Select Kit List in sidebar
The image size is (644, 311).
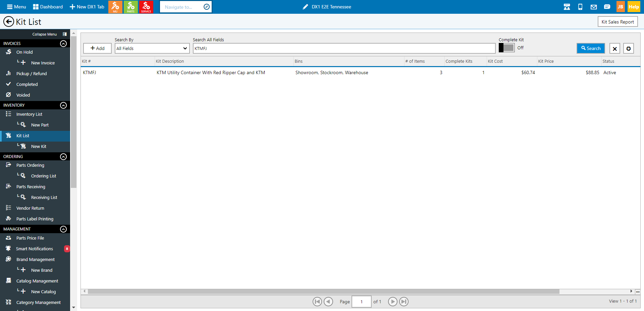(x=35, y=136)
